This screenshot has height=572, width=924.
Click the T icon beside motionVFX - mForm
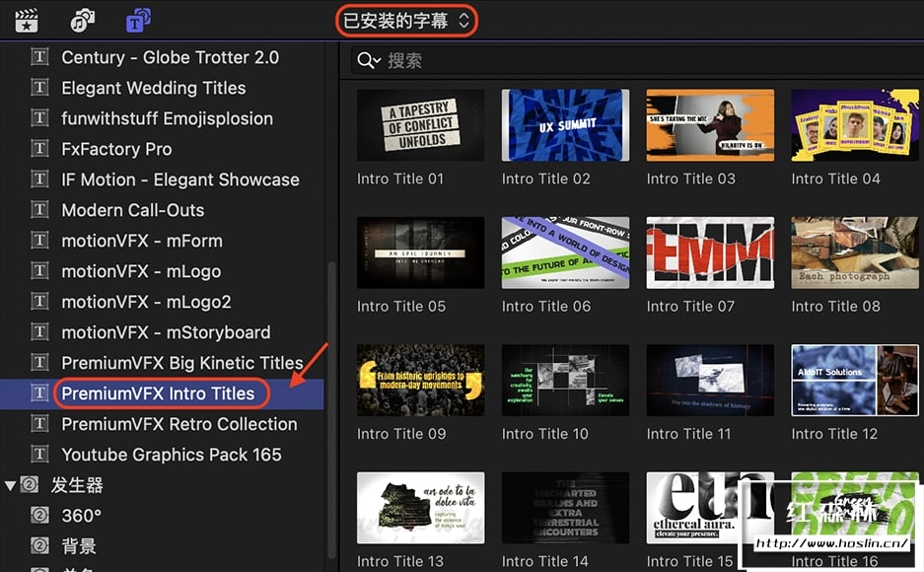[x=39, y=241]
